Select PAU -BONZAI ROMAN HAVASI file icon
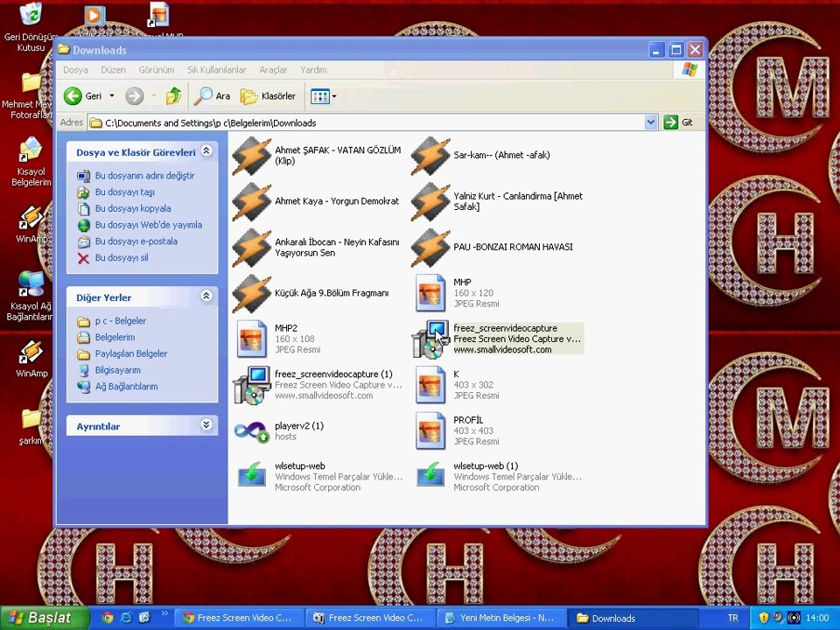The image size is (840, 630). point(430,248)
